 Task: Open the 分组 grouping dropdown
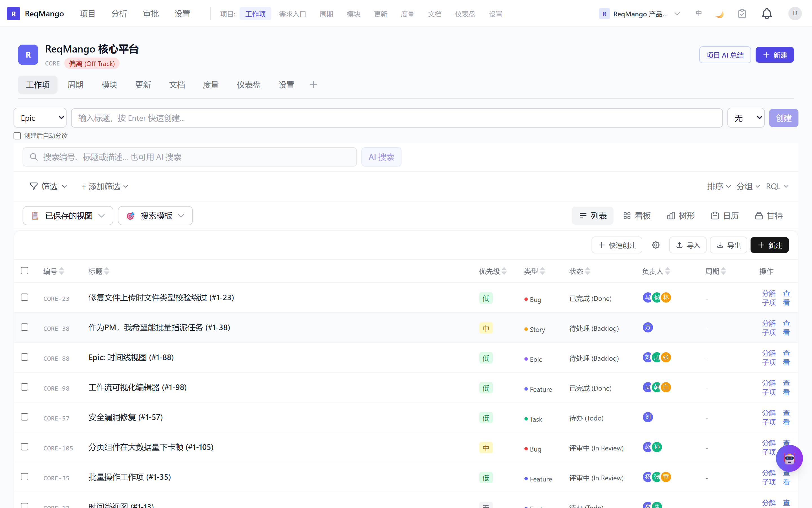[x=748, y=187]
